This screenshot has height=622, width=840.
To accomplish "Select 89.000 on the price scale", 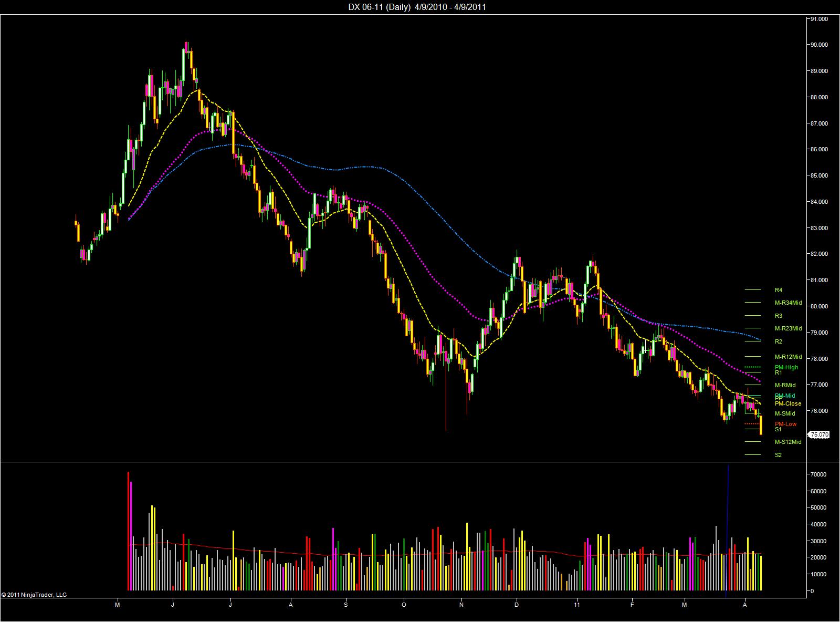I will tap(820, 71).
